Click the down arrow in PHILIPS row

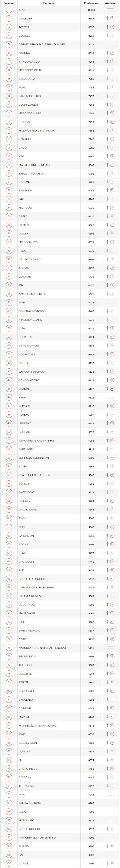[108, 846]
